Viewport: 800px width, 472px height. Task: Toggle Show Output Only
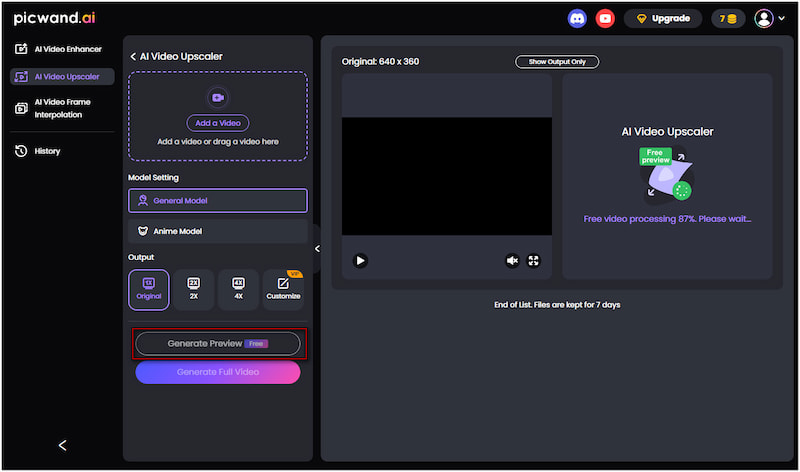(x=557, y=62)
